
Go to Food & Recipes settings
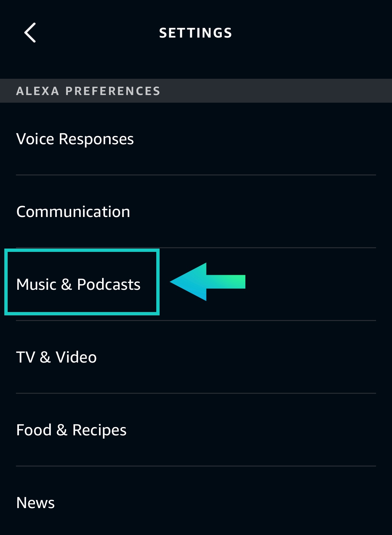click(71, 430)
